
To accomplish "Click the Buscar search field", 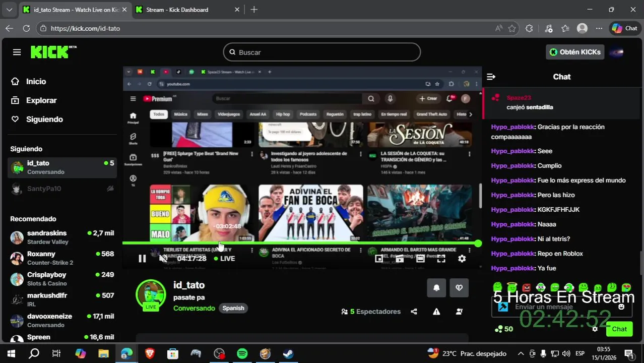I will tap(322, 52).
